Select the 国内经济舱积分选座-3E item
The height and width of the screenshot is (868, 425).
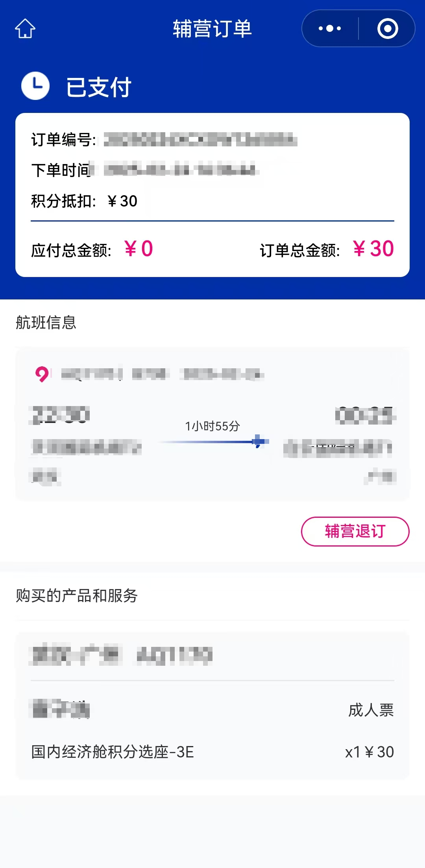(x=113, y=752)
